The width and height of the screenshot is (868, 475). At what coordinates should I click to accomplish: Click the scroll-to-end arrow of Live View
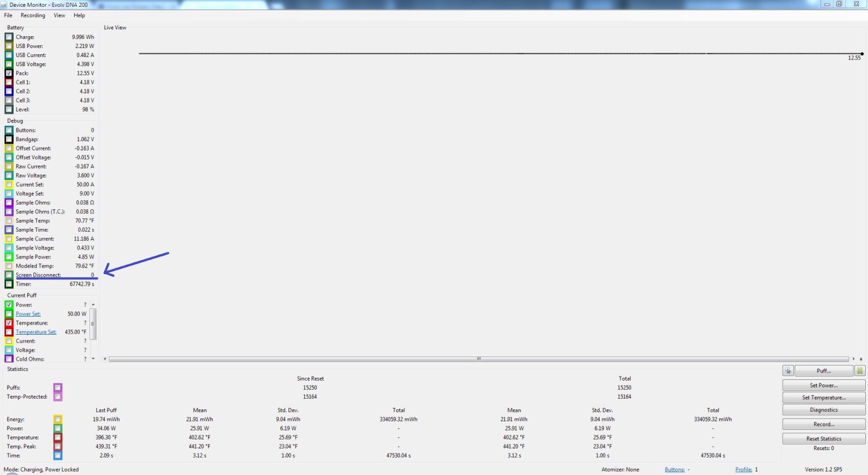coord(861,359)
